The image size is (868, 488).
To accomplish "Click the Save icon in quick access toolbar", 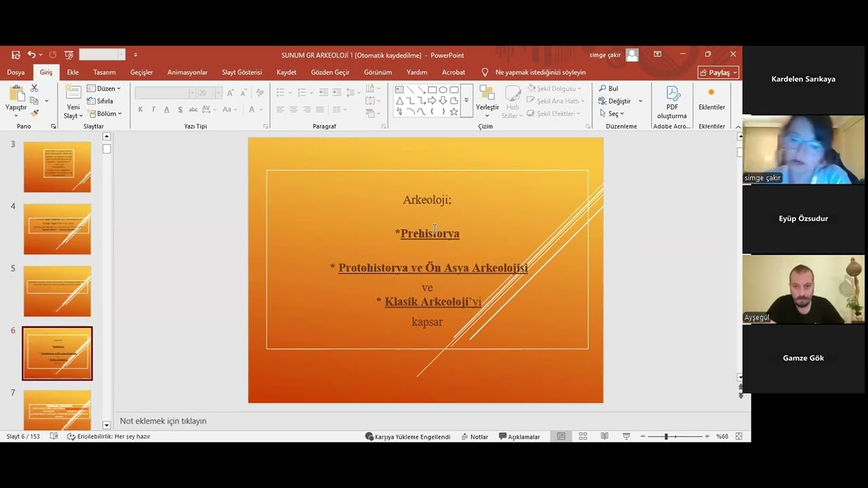I will [x=16, y=55].
